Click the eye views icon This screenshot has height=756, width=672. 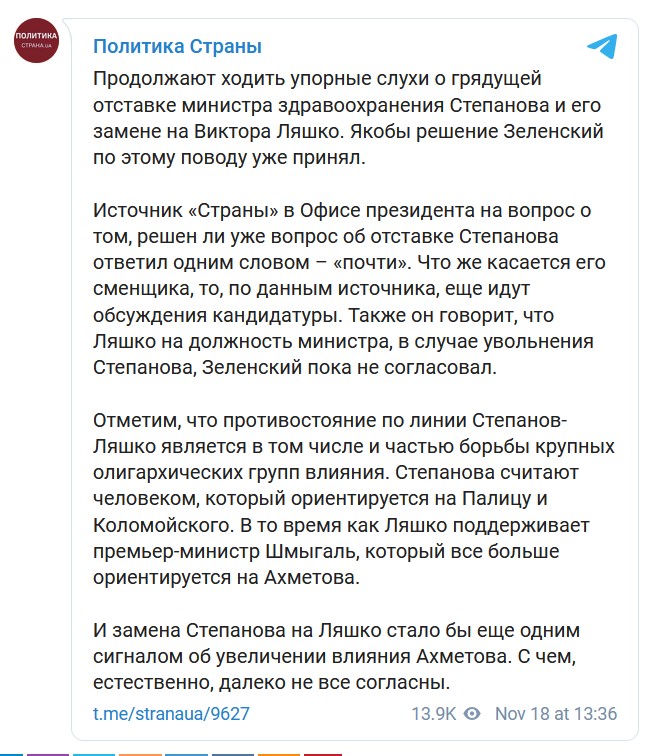coord(472,714)
